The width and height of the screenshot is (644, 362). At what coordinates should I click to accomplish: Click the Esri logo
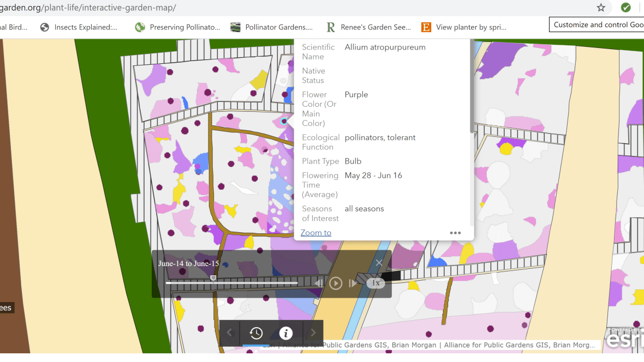point(625,340)
